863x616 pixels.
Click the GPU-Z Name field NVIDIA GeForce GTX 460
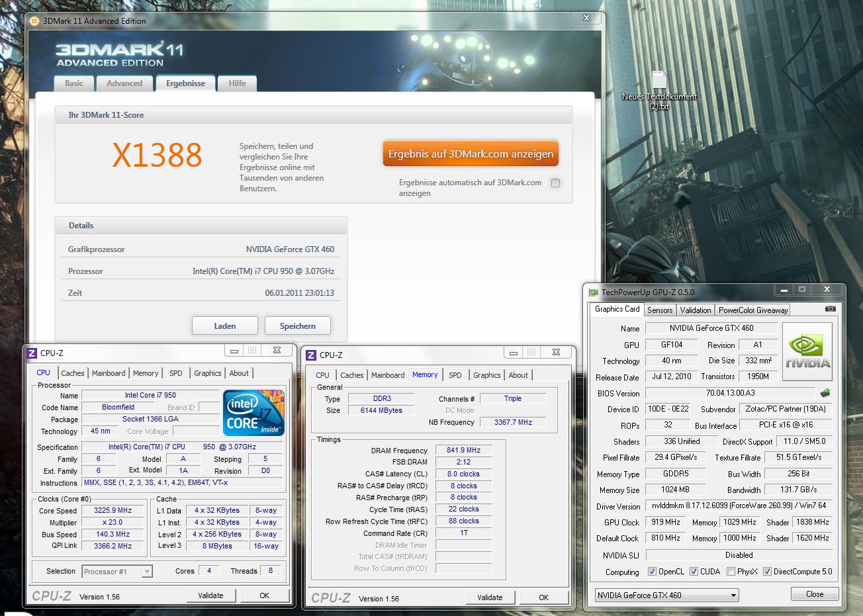coord(711,328)
